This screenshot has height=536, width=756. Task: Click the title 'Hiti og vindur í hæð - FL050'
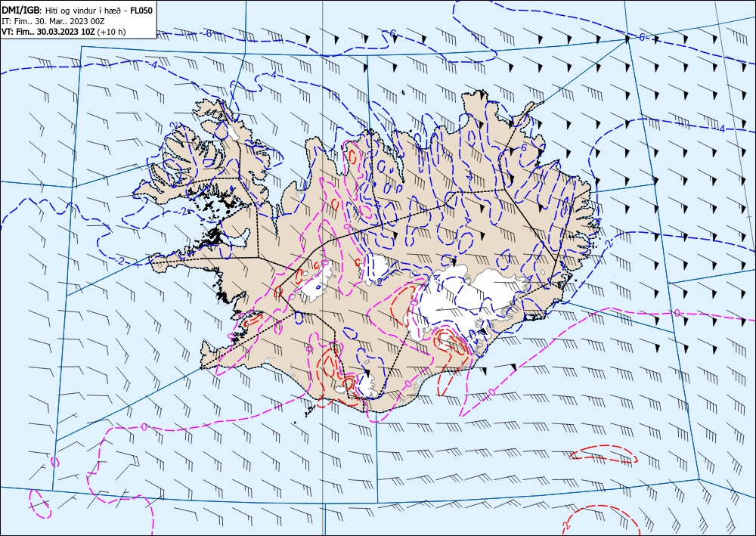[x=99, y=10]
